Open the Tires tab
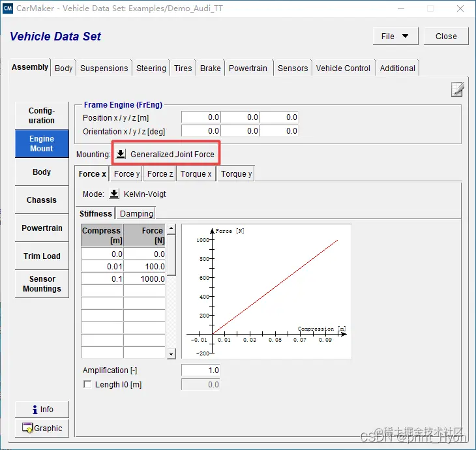 tap(183, 68)
